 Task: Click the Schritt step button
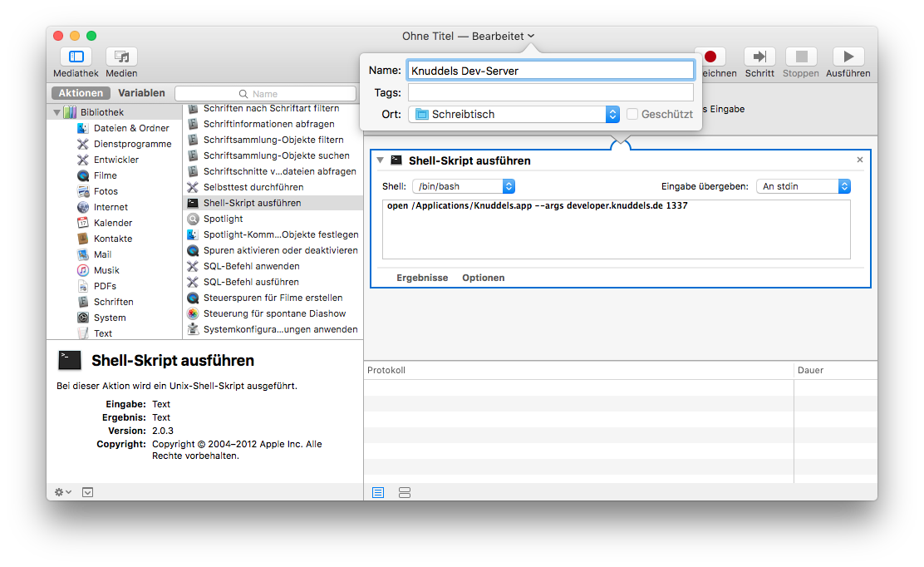coord(759,57)
